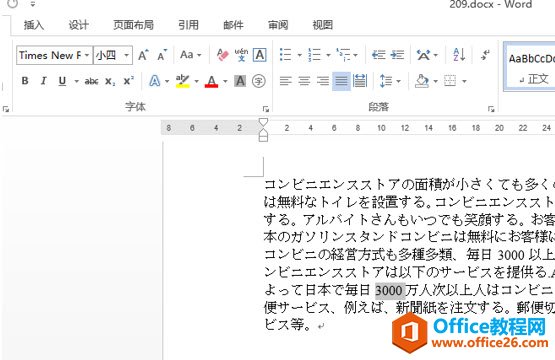The width and height of the screenshot is (555, 360).
Task: Click the Numbering list icon
Action: click(314, 55)
